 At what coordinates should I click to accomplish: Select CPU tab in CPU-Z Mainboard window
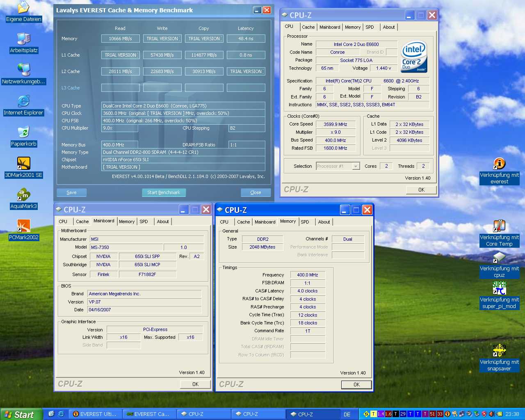pos(63,221)
